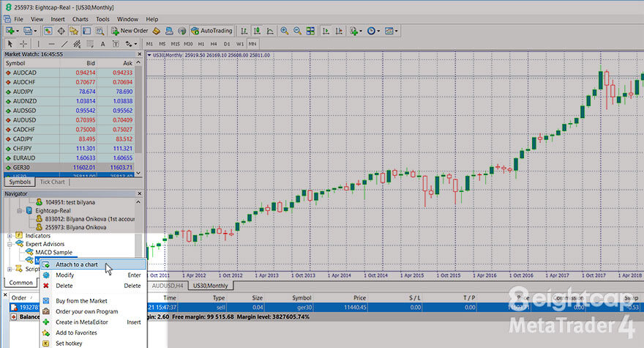Screen dimensions: 644x348
Task: Switch to the Tick Chart tab
Action: coord(52,182)
